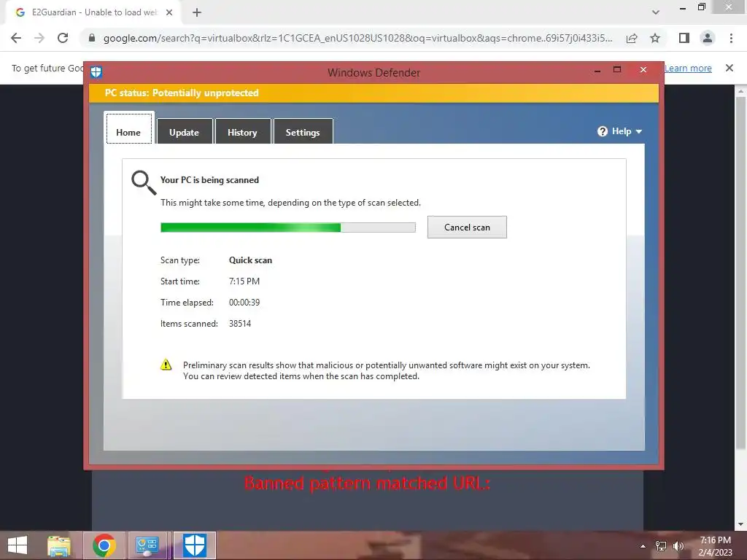Switch to the Update tab
This screenshot has width=747, height=560.
[184, 132]
